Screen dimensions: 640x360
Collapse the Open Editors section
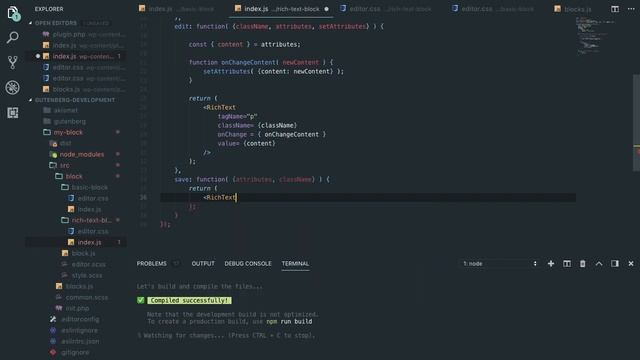coord(56,23)
